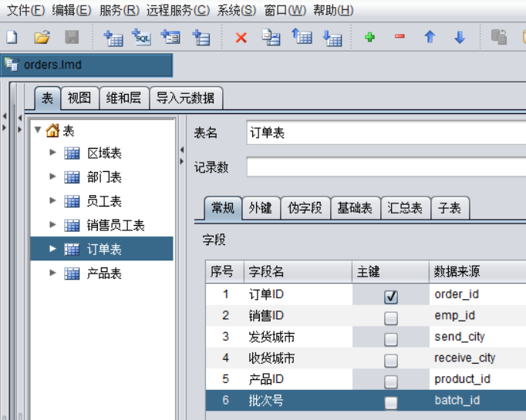Click the table icon beside 销售员工表
Screen dimensions: 526x420
(x=72, y=226)
